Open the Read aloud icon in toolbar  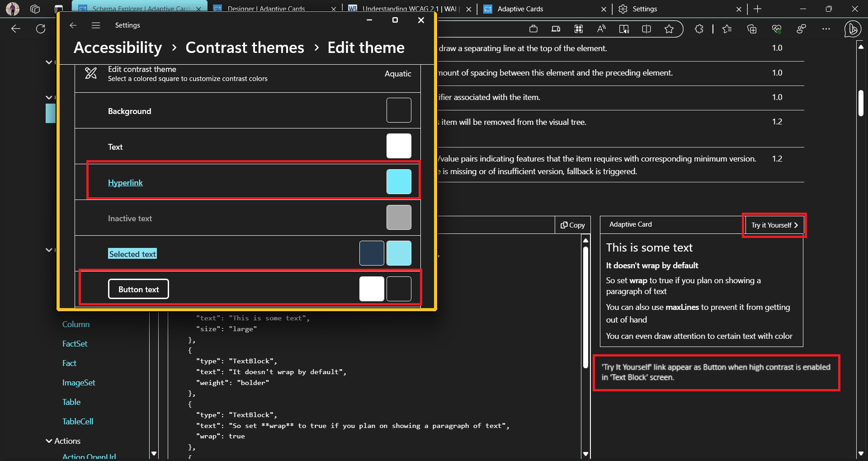[x=601, y=29]
